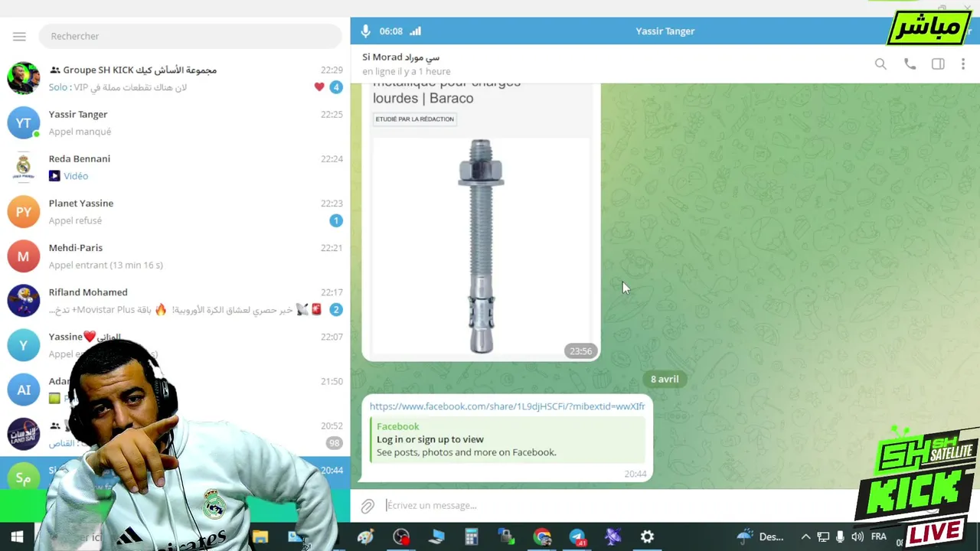Click the taskbar volume speaker icon
The width and height of the screenshot is (980, 551).
857,537
